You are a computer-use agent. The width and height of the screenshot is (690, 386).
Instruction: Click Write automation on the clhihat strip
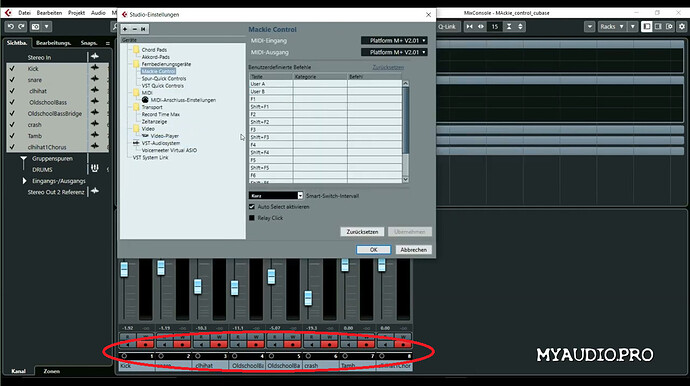tap(219, 337)
